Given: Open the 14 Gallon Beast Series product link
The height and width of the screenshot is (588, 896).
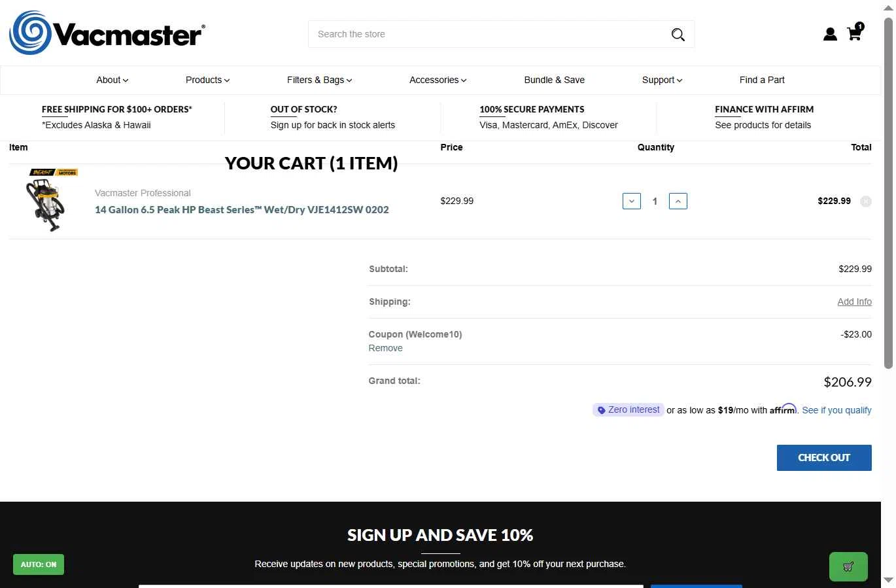Looking at the screenshot, I should coord(242,209).
